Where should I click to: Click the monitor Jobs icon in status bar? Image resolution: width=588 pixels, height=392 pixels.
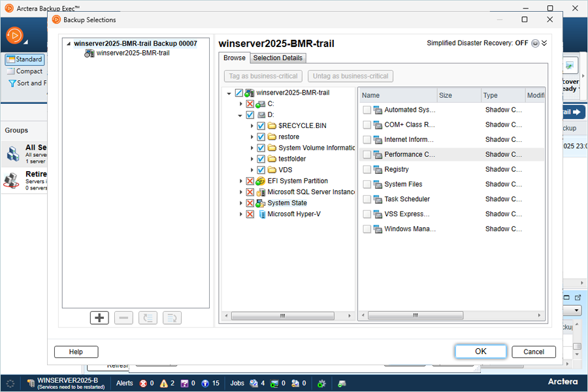[274, 384]
